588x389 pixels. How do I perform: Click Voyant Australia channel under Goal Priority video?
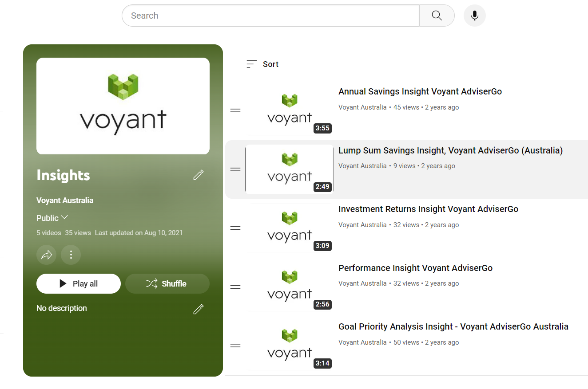(362, 342)
